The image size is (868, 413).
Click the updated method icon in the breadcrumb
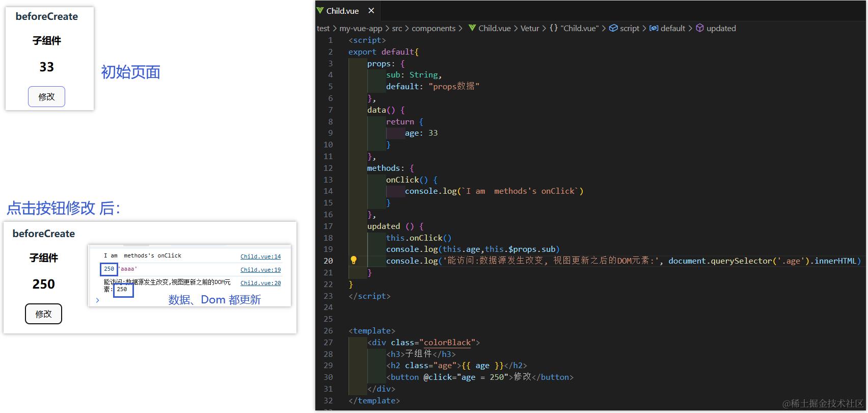point(700,28)
